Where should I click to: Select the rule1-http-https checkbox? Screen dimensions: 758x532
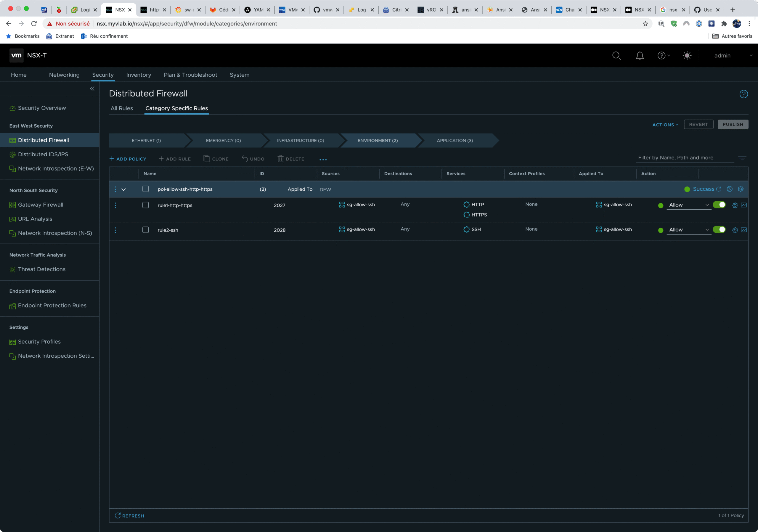[x=146, y=205]
